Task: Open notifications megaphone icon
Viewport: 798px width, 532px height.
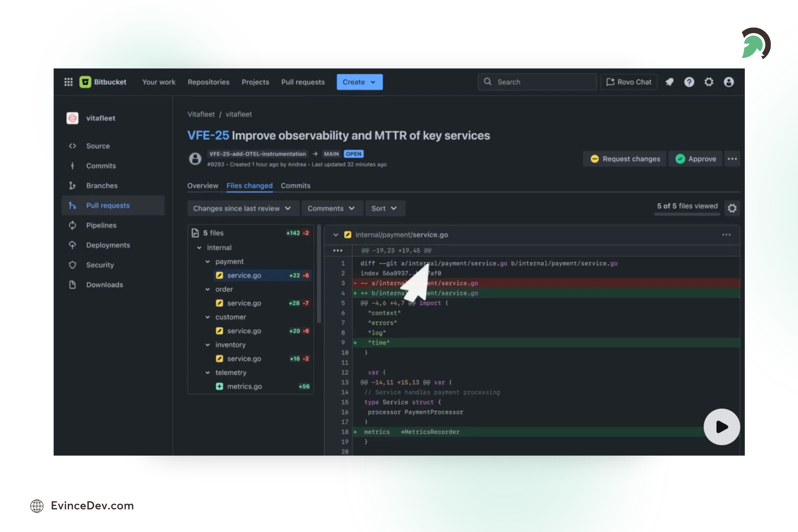Action: (669, 82)
